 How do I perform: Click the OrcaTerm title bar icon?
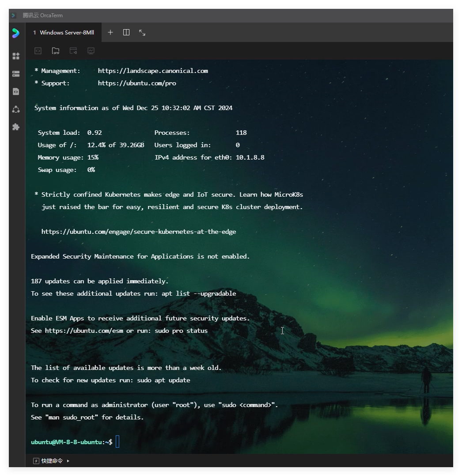[14, 15]
